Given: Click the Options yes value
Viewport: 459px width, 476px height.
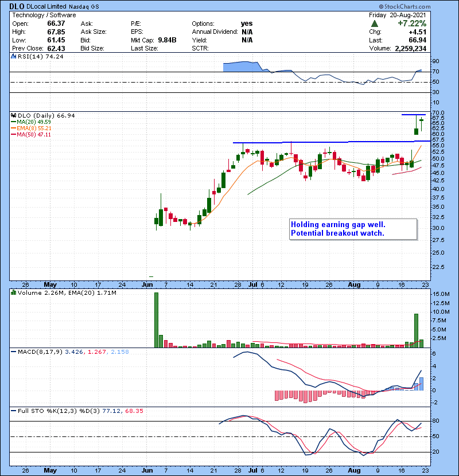Looking at the screenshot, I should 247,24.
